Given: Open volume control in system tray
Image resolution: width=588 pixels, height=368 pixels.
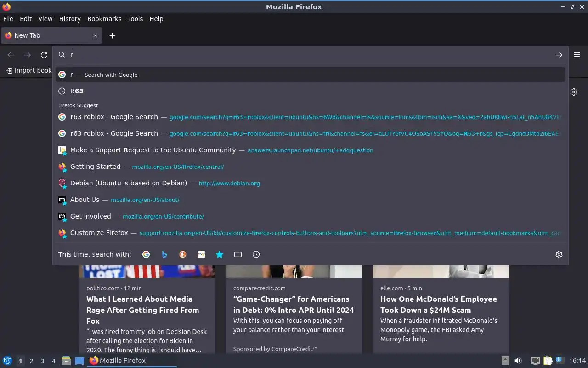Looking at the screenshot, I should coord(518,361).
